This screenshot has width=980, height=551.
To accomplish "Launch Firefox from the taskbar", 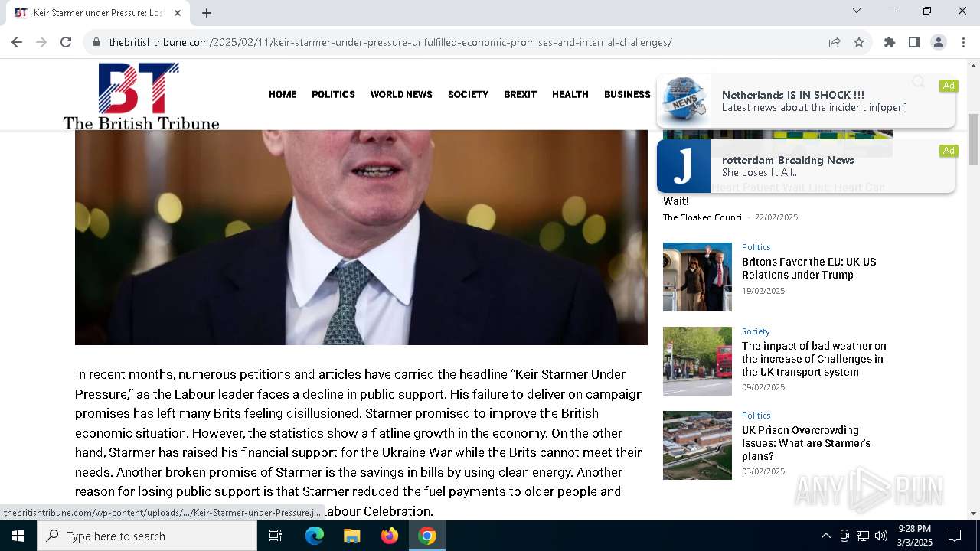I will 390,536.
